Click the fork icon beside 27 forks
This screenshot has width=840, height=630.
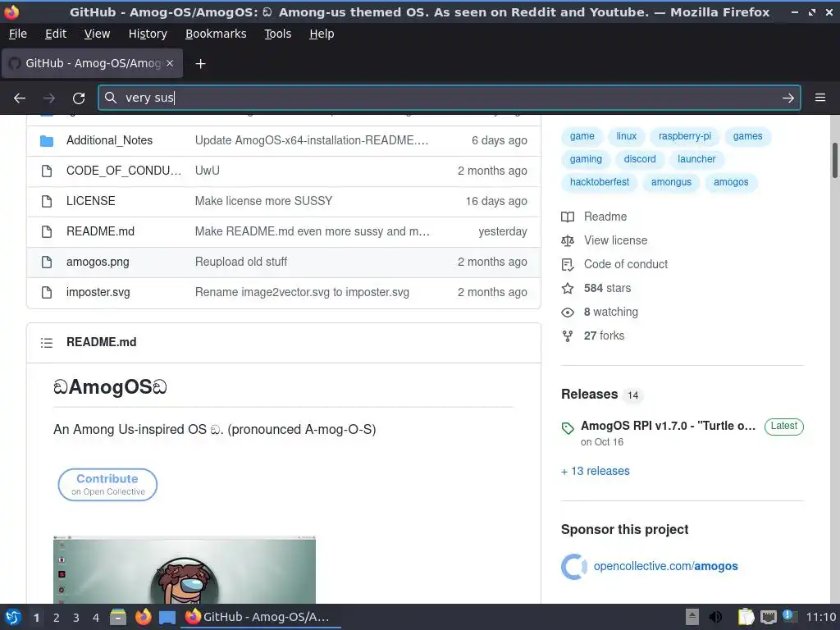click(568, 336)
